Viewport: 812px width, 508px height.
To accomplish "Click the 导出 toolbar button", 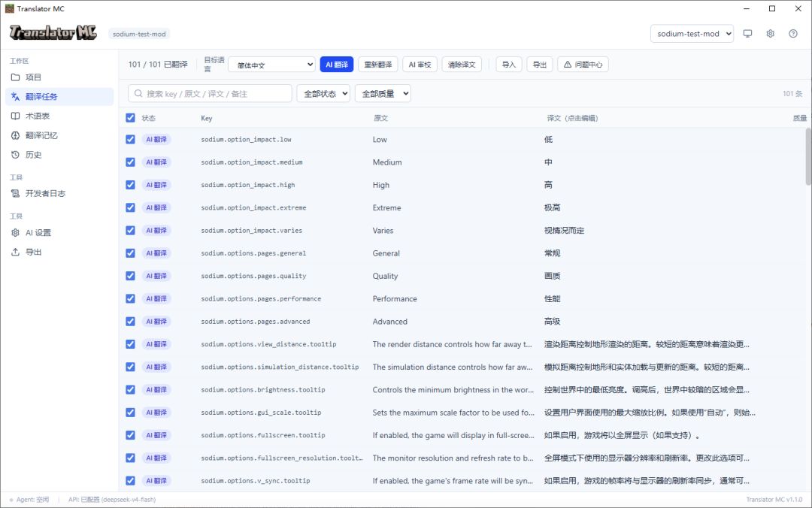I will pyautogui.click(x=540, y=65).
